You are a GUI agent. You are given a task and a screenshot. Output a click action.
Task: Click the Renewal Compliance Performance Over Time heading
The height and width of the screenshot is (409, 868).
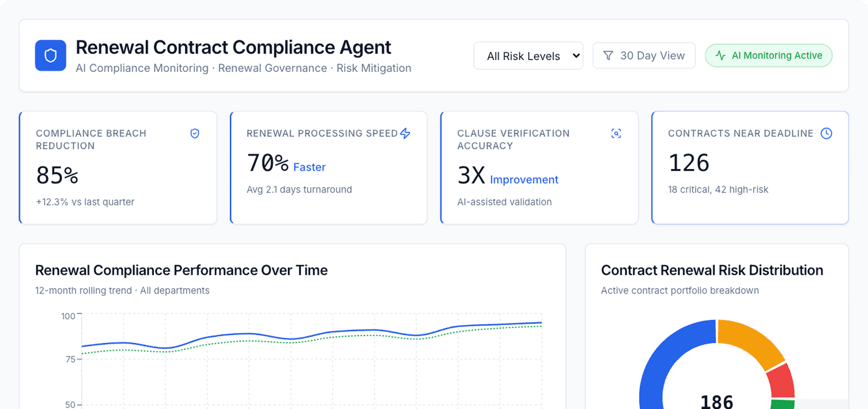click(x=182, y=270)
